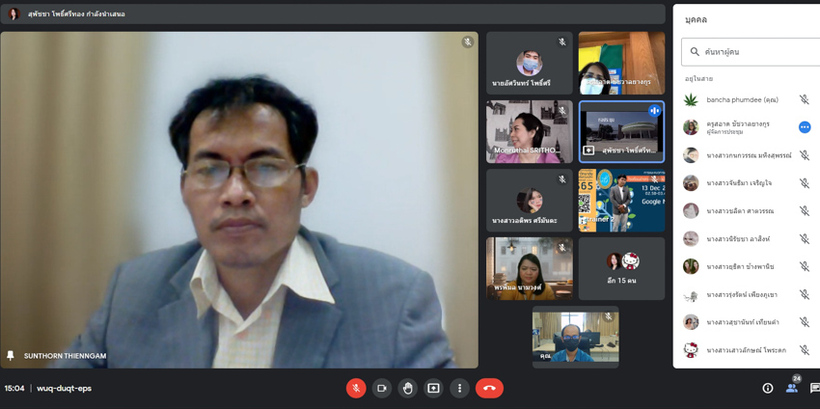This screenshot has height=409, width=820.
Task: Select the สุพัชชา presentation tile
Action: pyautogui.click(x=622, y=132)
